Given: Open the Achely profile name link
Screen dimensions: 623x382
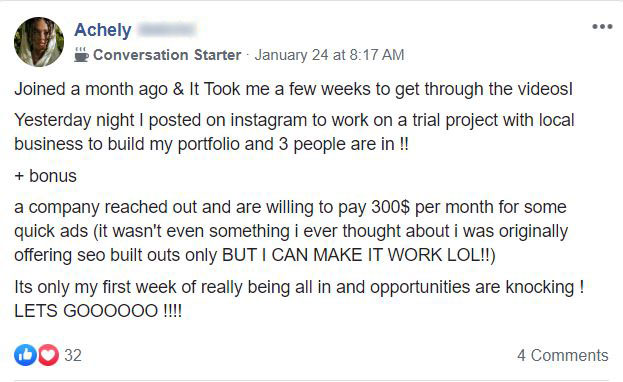Looking at the screenshot, I should coord(103,30).
